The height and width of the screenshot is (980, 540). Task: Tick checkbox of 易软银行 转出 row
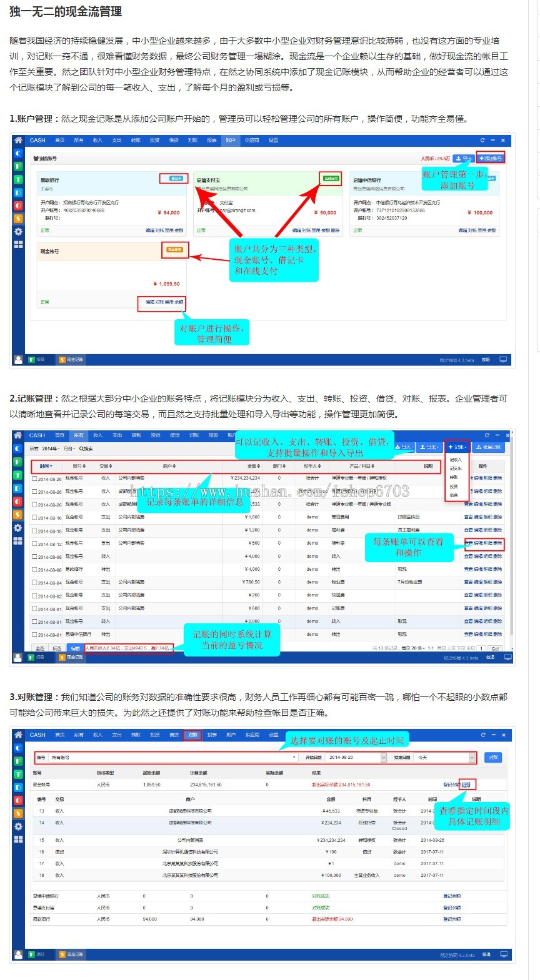34,570
